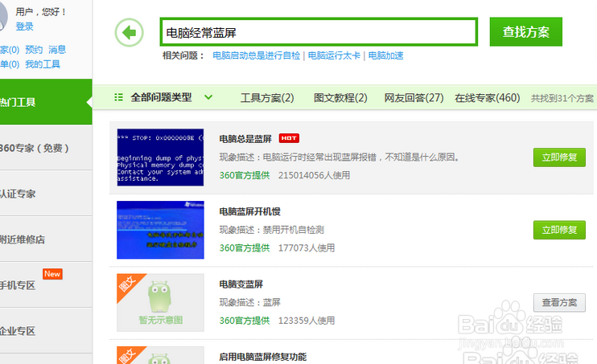Switch to the 在线专家(460) tab
The height and width of the screenshot is (364, 597).
(488, 98)
